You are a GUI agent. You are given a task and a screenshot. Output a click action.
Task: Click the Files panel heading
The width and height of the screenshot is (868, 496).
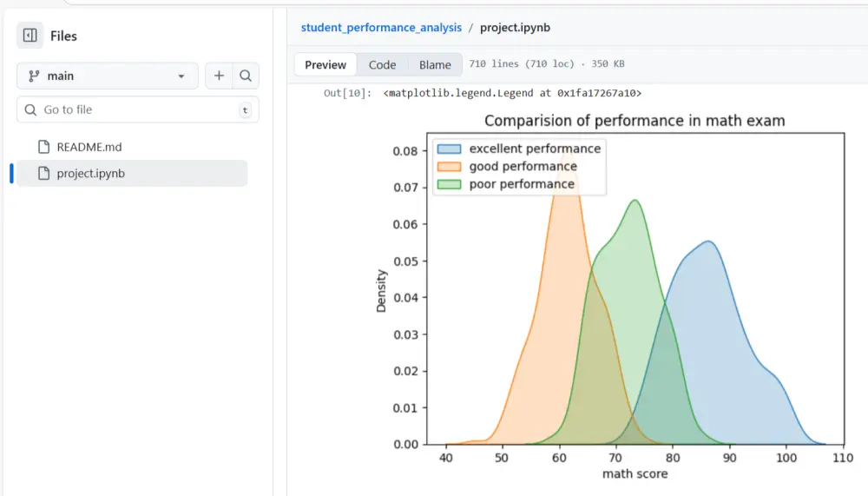pyautogui.click(x=63, y=36)
